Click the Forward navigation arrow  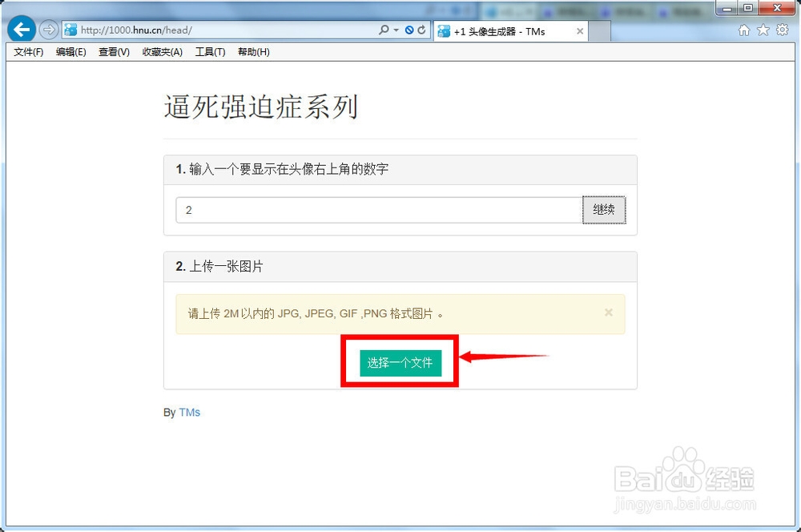tap(47, 30)
